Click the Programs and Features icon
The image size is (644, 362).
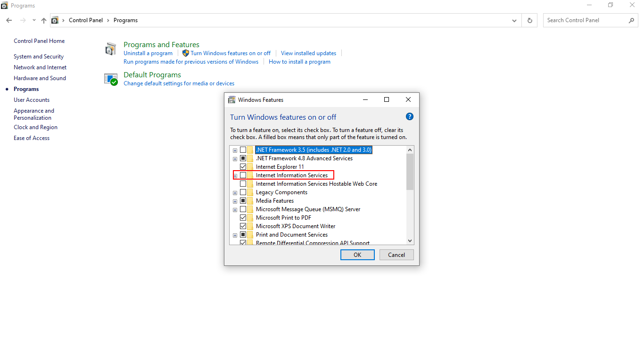pos(111,49)
